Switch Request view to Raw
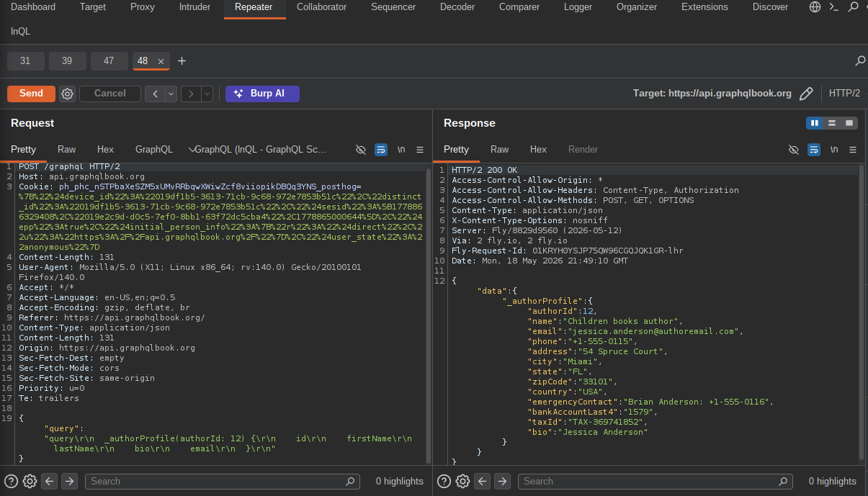The height and width of the screenshot is (496, 868). (x=66, y=150)
